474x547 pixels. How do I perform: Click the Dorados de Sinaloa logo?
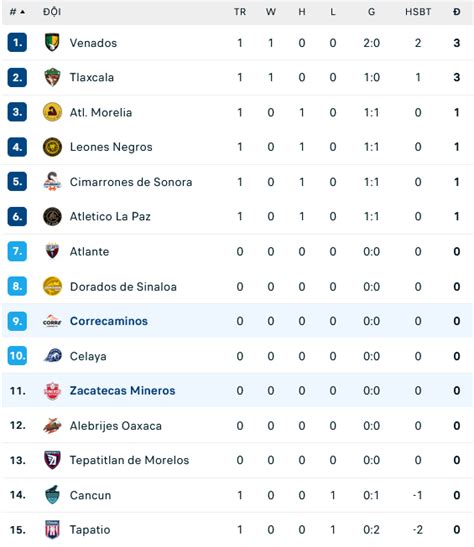tap(52, 286)
